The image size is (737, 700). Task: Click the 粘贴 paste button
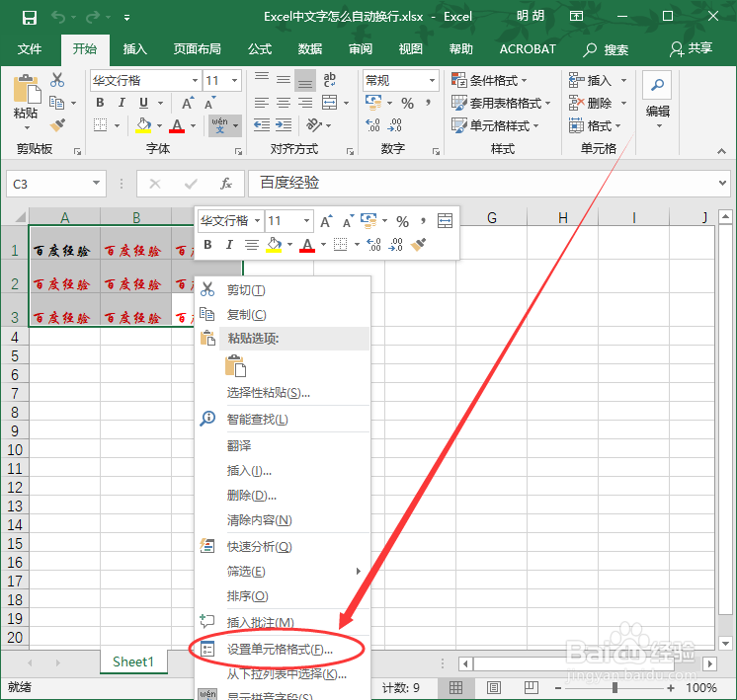click(26, 102)
